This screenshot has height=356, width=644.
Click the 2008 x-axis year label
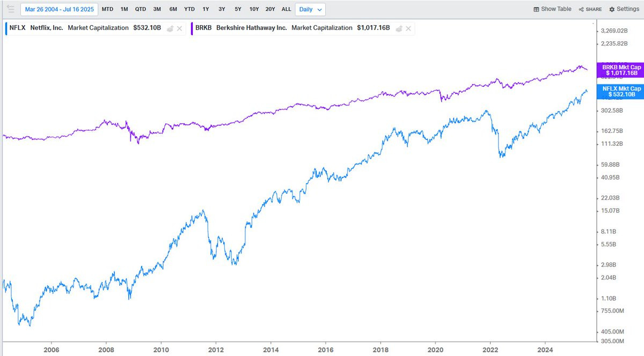[106, 349]
